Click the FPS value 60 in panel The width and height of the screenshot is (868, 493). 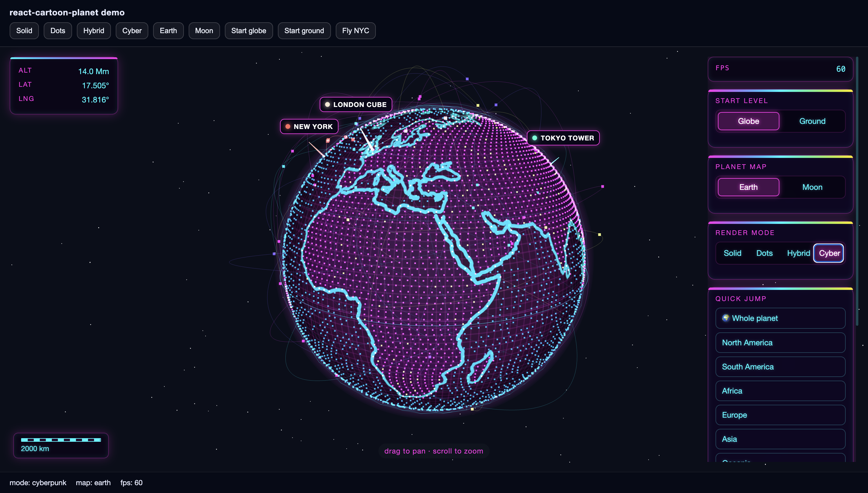click(x=841, y=69)
